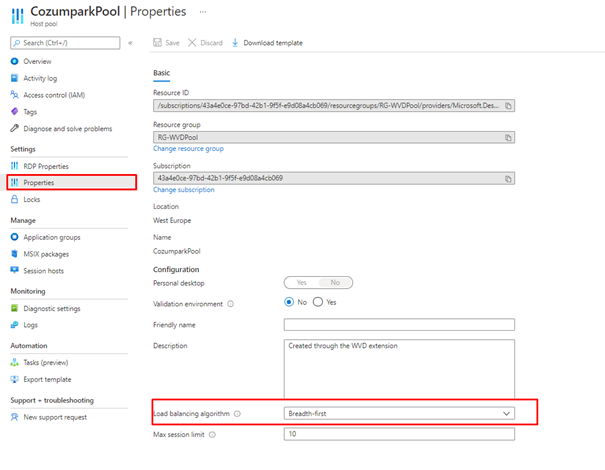This screenshot has width=605, height=470.
Task: Copy the Resource group name
Action: (x=508, y=137)
